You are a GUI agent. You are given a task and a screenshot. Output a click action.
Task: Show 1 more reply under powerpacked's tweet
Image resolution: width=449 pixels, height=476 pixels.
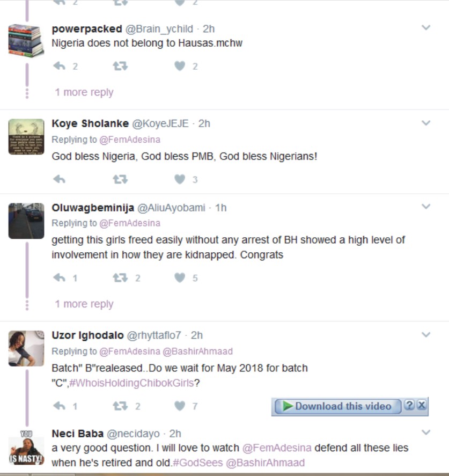[84, 92]
